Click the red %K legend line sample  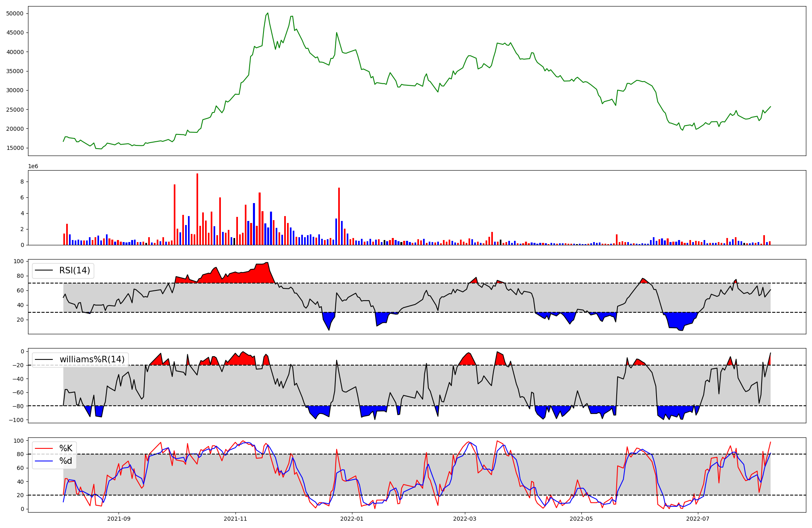[x=44, y=448]
